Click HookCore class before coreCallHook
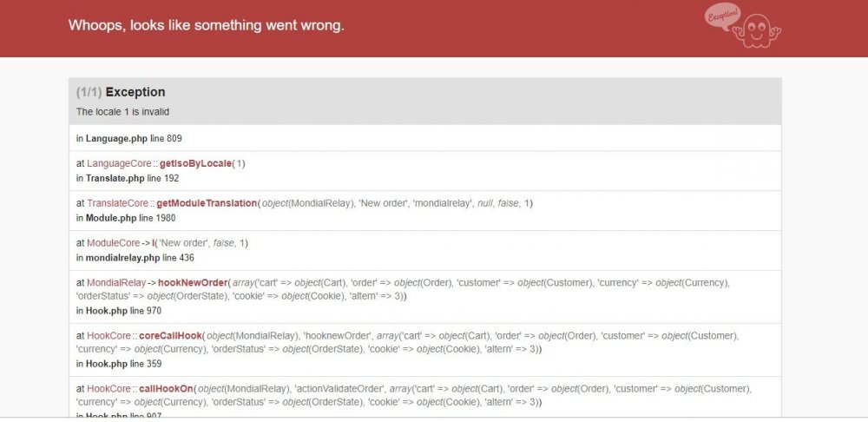This screenshot has width=868, height=422. click(x=108, y=336)
